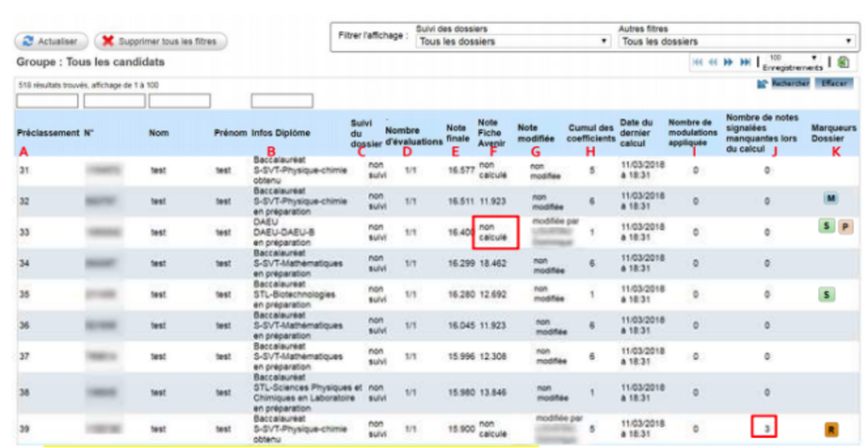Go to the next page of results

729,63
